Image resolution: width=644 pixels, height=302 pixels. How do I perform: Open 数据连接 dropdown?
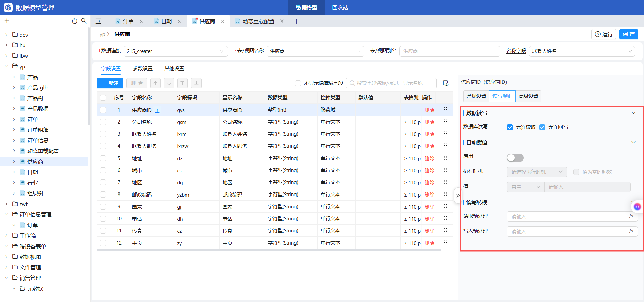[176, 51]
